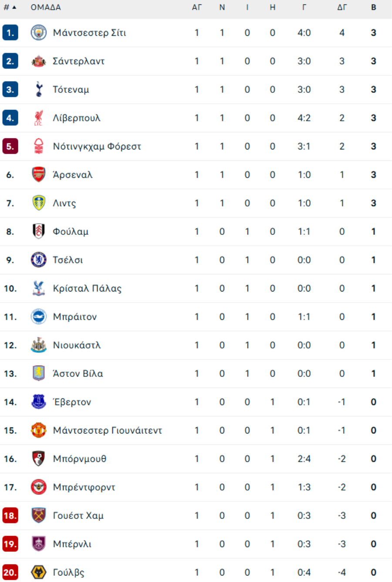This screenshot has width=392, height=582.
Task: Click the Manchester United crest
Action: pos(39,430)
